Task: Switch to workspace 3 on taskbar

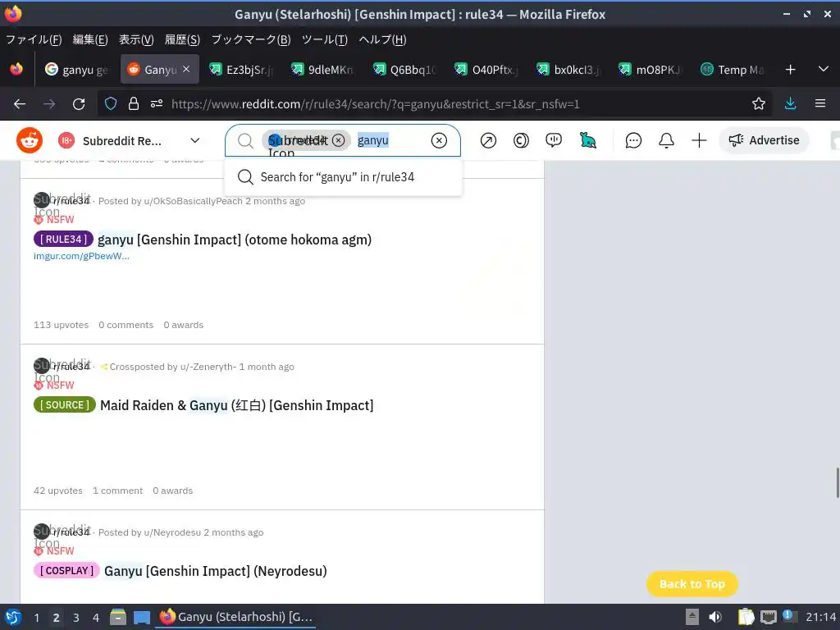Action: point(76,617)
